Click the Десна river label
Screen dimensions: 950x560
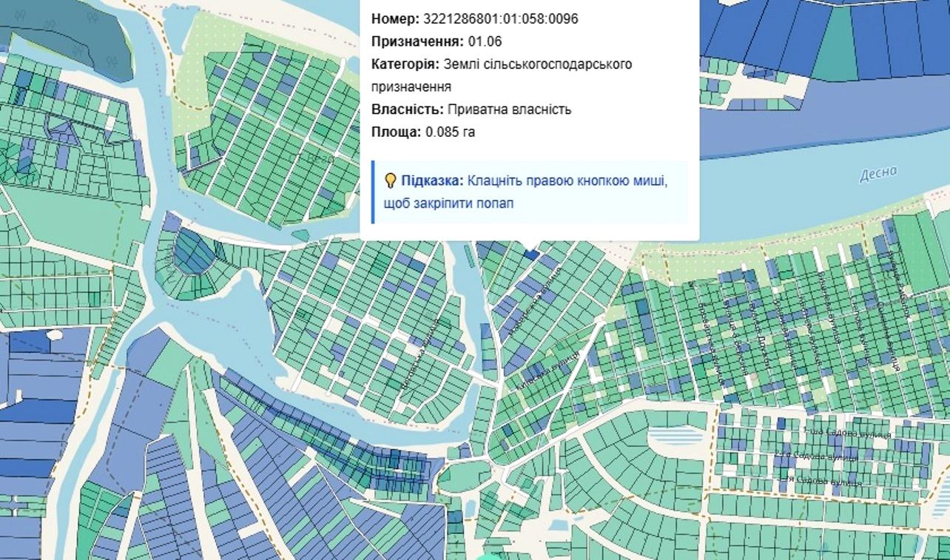pyautogui.click(x=878, y=175)
